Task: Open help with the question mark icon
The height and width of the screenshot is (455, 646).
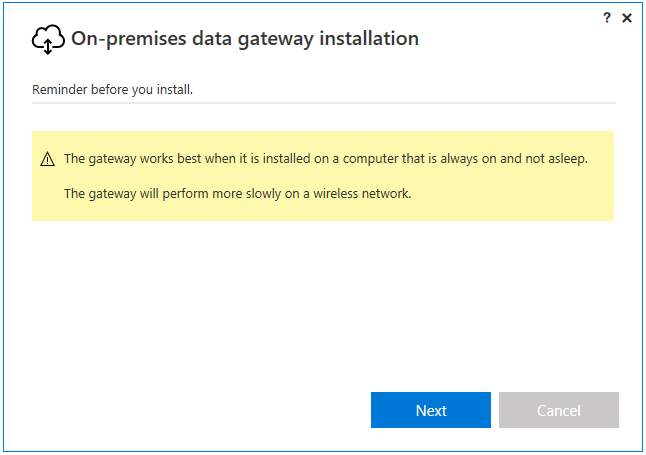Action: (607, 18)
